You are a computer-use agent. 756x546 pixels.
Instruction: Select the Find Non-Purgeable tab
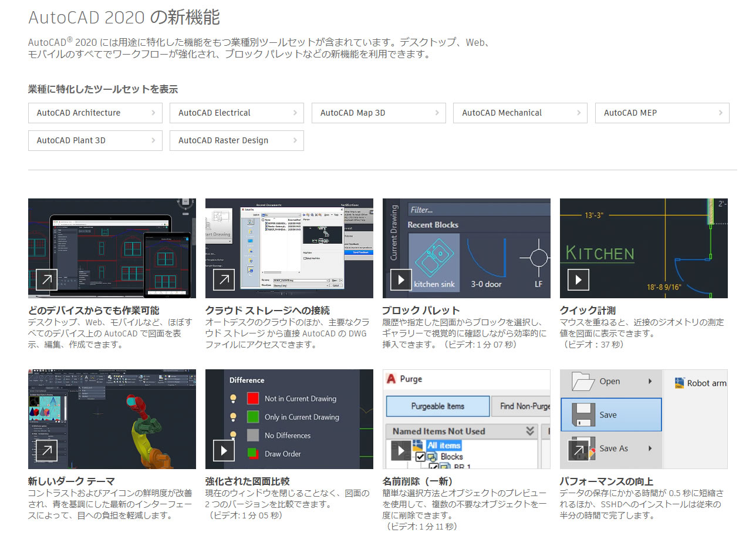pos(521,406)
